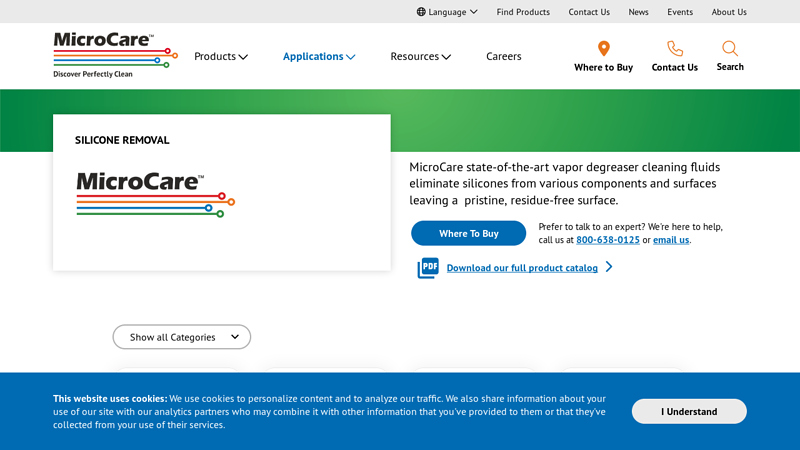Download our full product catalog link
This screenshot has width=800, height=450.
tap(522, 268)
